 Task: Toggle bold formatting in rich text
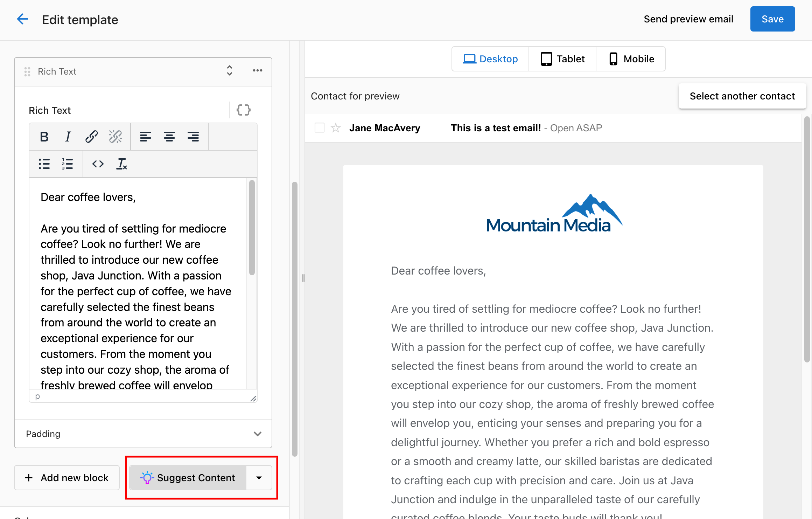tap(44, 137)
